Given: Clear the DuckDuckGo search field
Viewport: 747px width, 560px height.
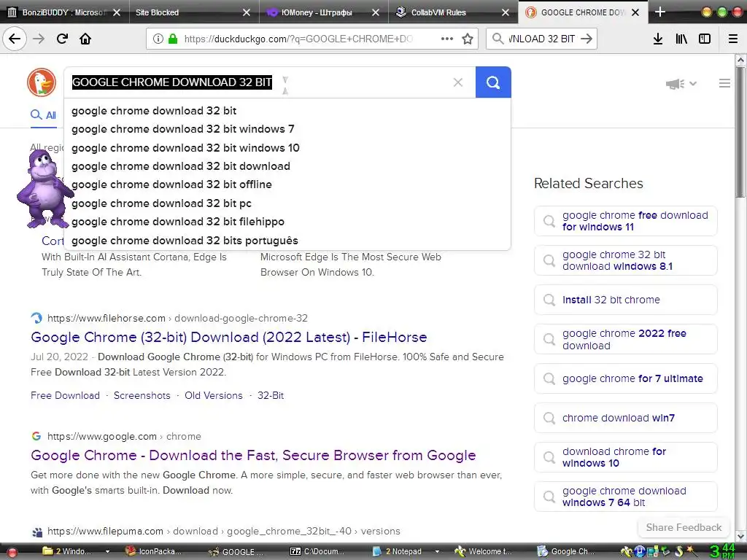Looking at the screenshot, I should [x=458, y=82].
